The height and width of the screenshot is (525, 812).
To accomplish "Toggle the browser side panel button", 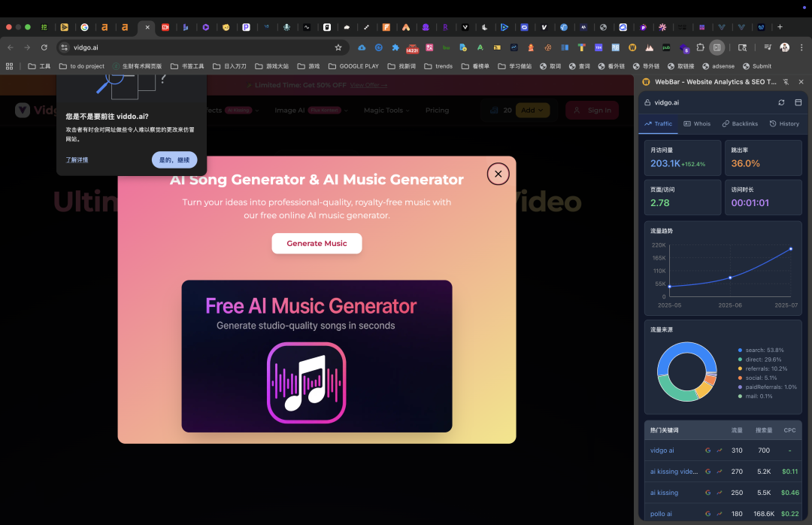I will pos(717,47).
